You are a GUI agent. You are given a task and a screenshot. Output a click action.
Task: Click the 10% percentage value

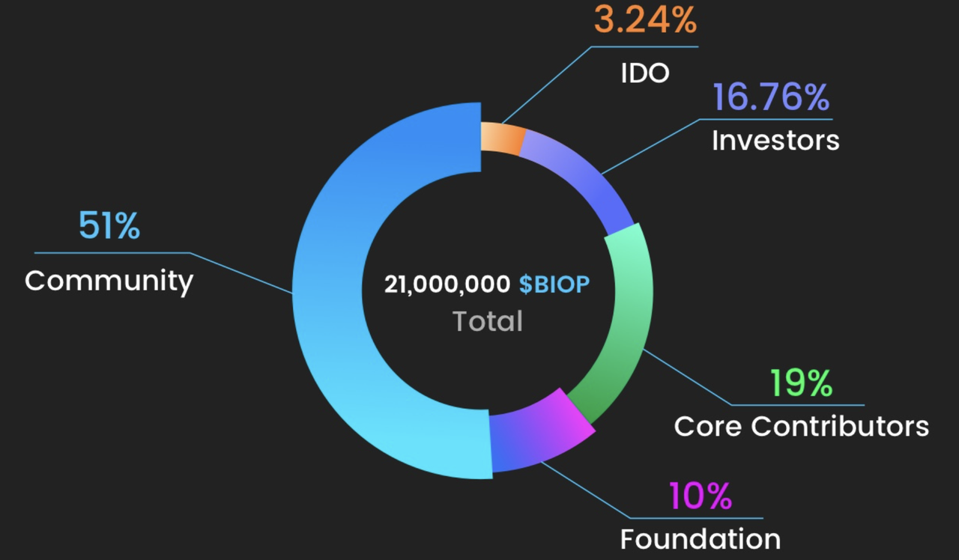coord(701,496)
